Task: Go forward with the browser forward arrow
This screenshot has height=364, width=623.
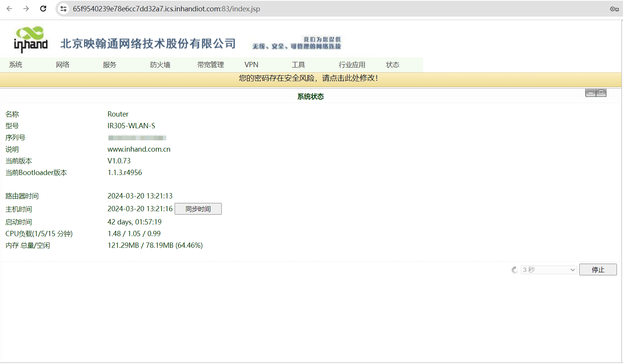Action: pyautogui.click(x=26, y=9)
